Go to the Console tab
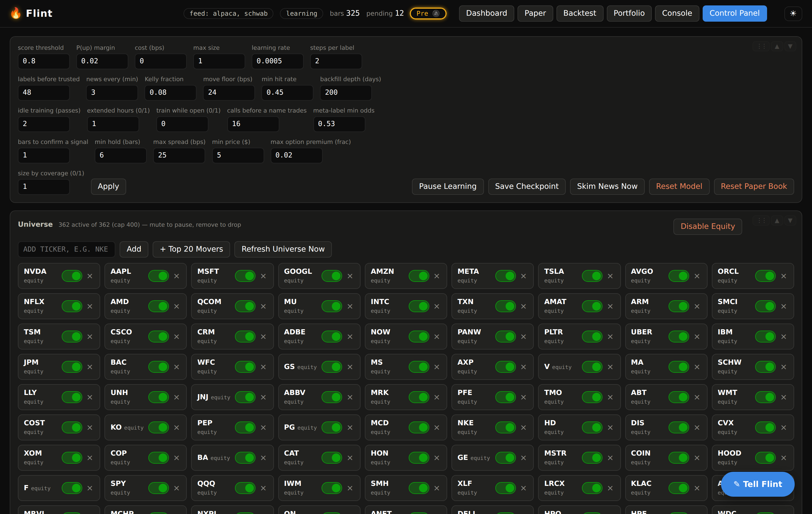 pyautogui.click(x=677, y=14)
